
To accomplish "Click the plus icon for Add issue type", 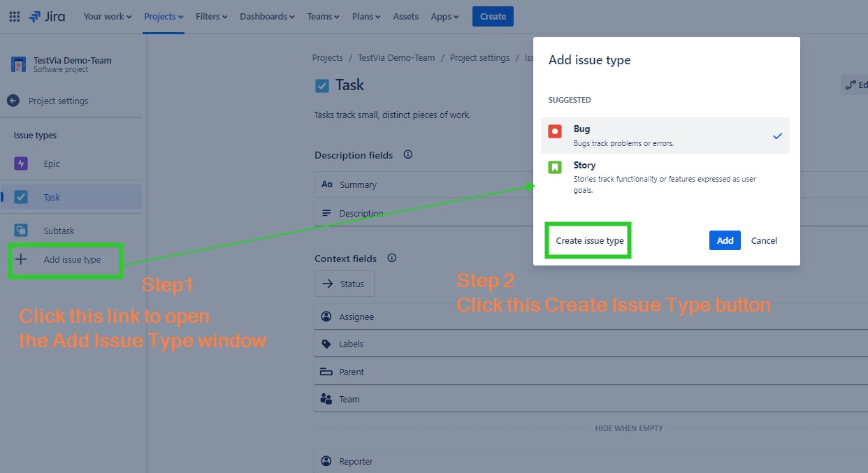I will click(21, 259).
